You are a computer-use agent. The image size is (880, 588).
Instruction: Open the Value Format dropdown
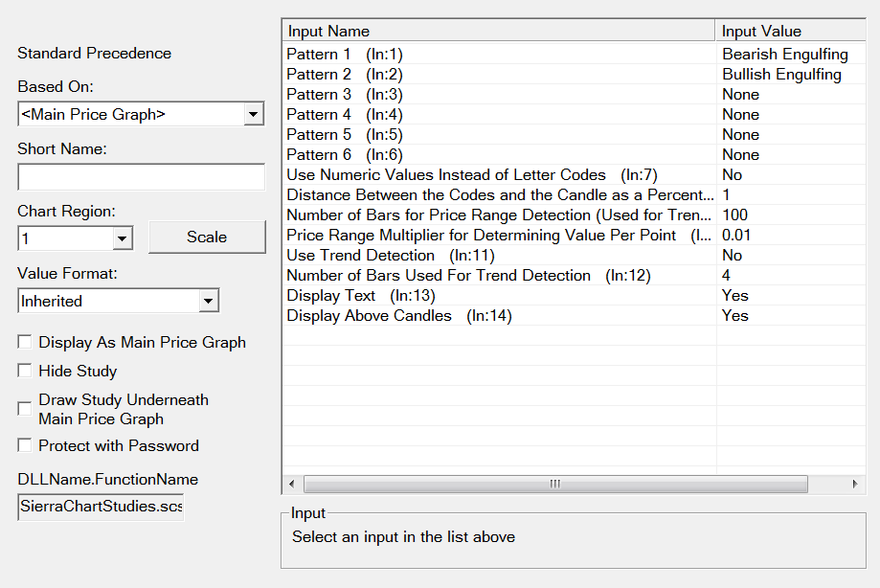point(209,301)
